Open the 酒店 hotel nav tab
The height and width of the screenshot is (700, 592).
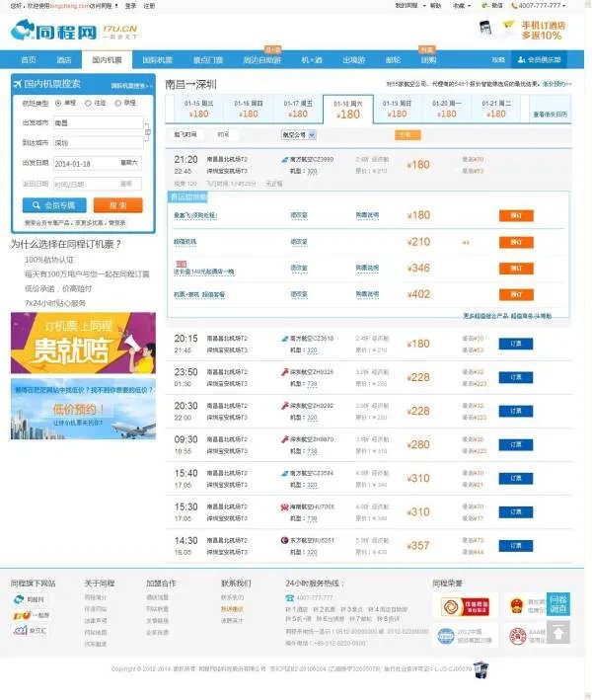(64, 60)
